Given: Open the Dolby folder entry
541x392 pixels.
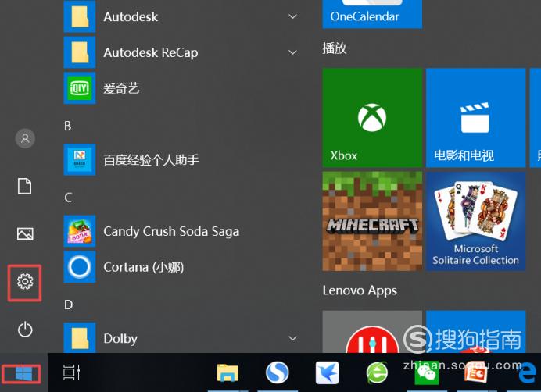Looking at the screenshot, I should [182, 338].
